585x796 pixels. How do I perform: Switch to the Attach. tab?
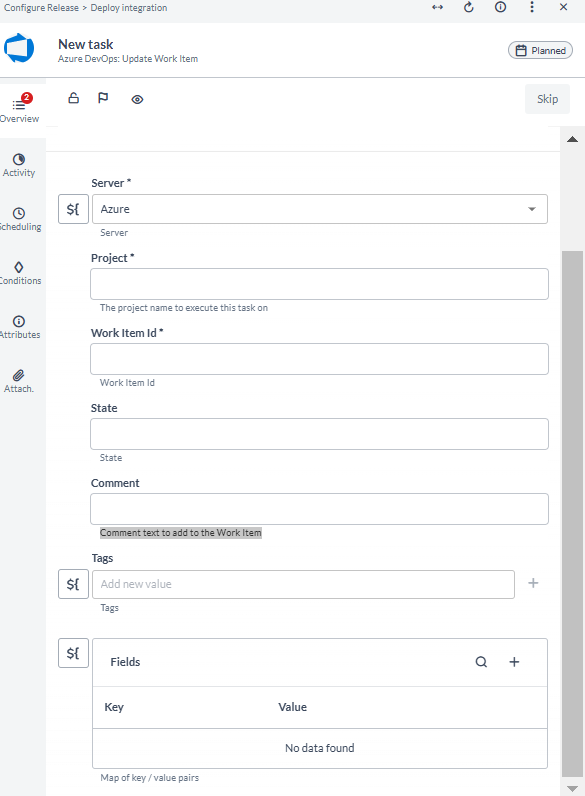[x=19, y=381]
